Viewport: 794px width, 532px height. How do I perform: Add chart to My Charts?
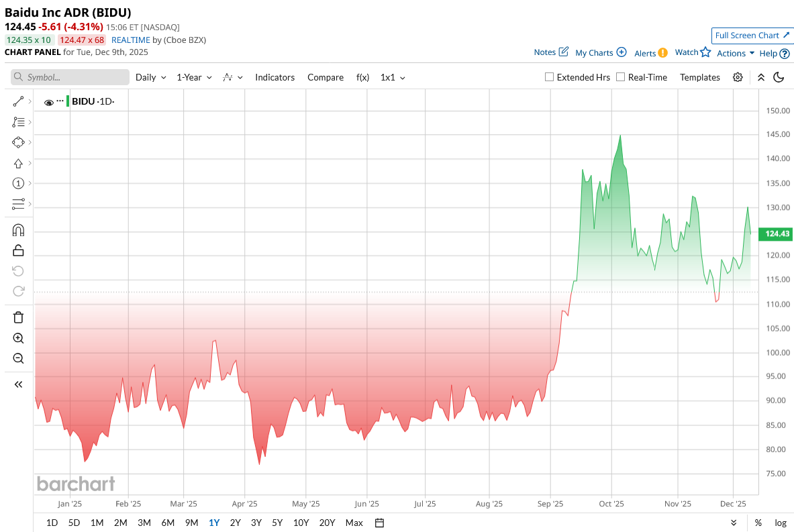click(x=601, y=52)
